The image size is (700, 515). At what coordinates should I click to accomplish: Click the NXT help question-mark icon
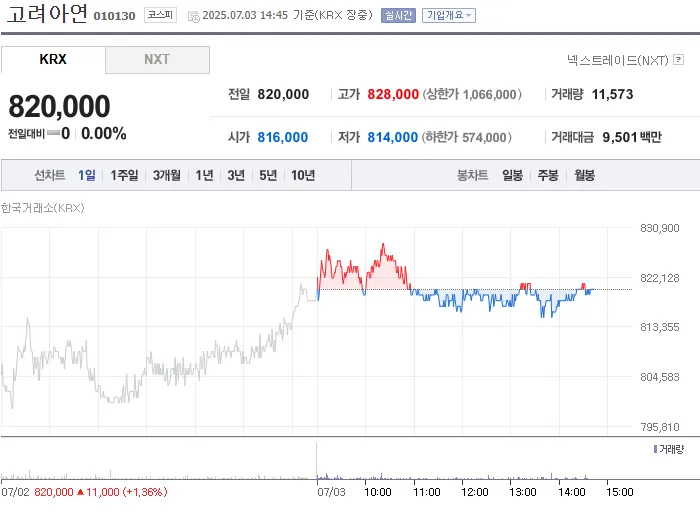tap(679, 59)
